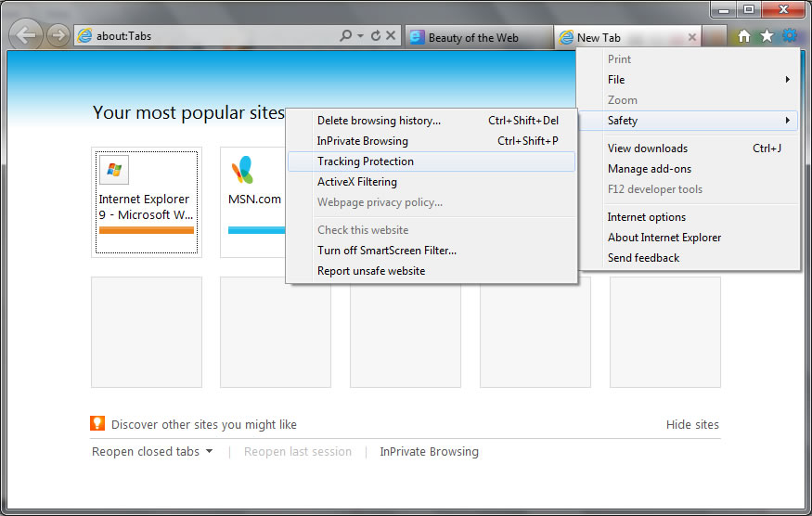
Task: Click the Search magnifier in address bar
Action: pyautogui.click(x=345, y=35)
